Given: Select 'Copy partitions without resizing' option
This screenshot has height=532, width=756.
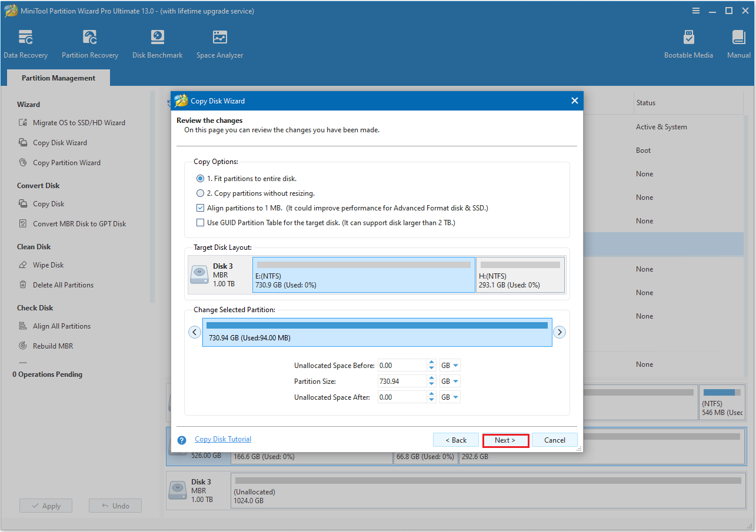Looking at the screenshot, I should (x=200, y=193).
